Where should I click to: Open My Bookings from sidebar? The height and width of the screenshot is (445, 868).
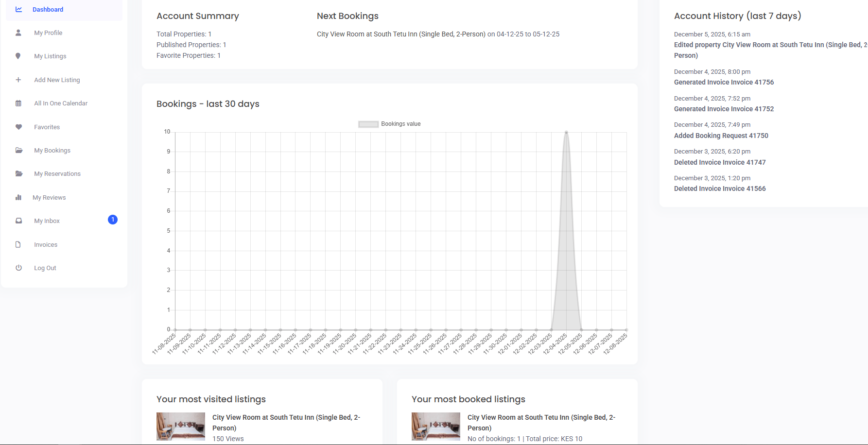(52, 151)
